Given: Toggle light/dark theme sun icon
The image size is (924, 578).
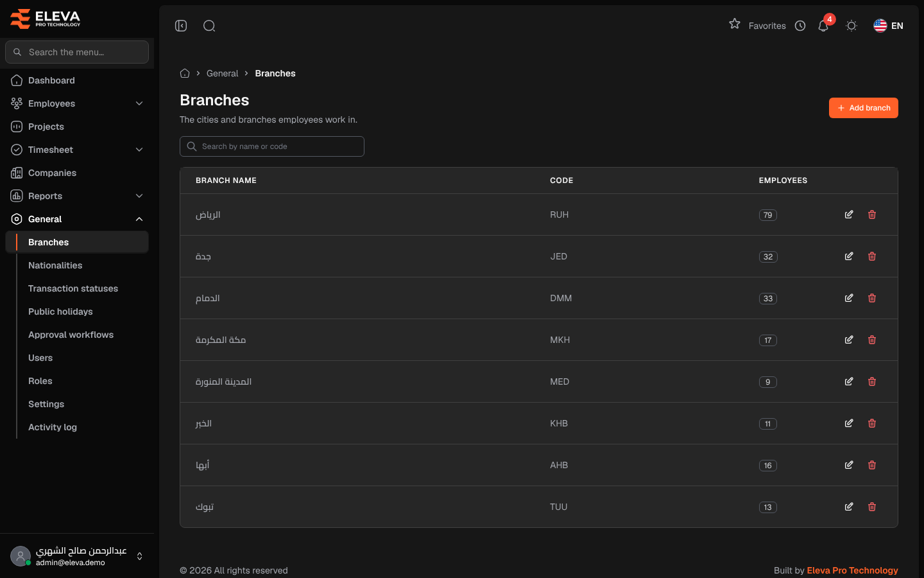Looking at the screenshot, I should pos(851,26).
